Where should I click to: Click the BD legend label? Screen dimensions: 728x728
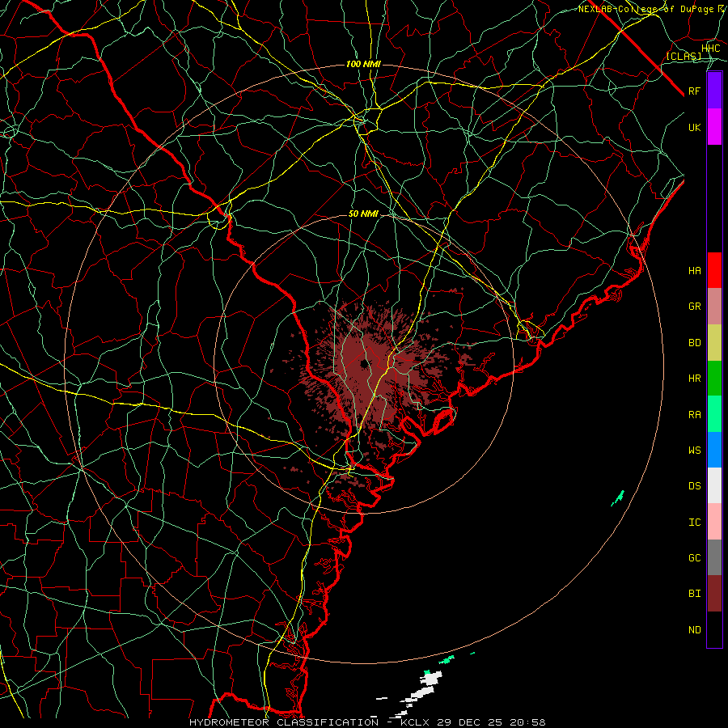(695, 343)
